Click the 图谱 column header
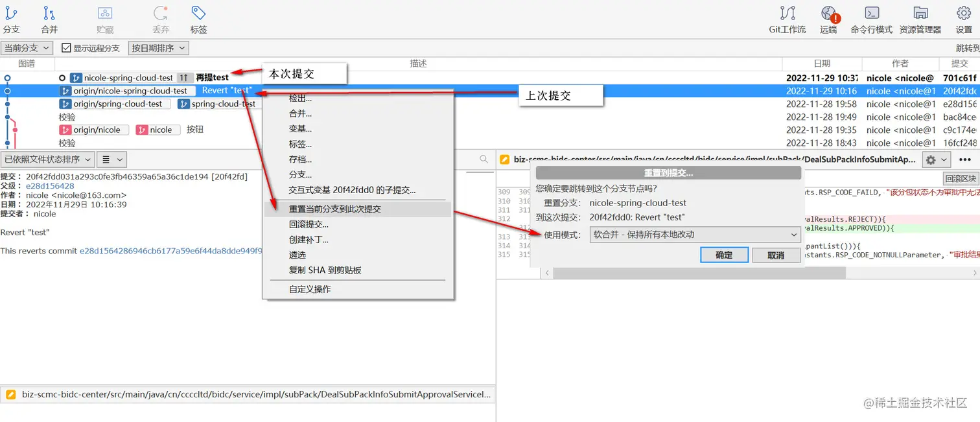980x422 pixels. [x=27, y=64]
